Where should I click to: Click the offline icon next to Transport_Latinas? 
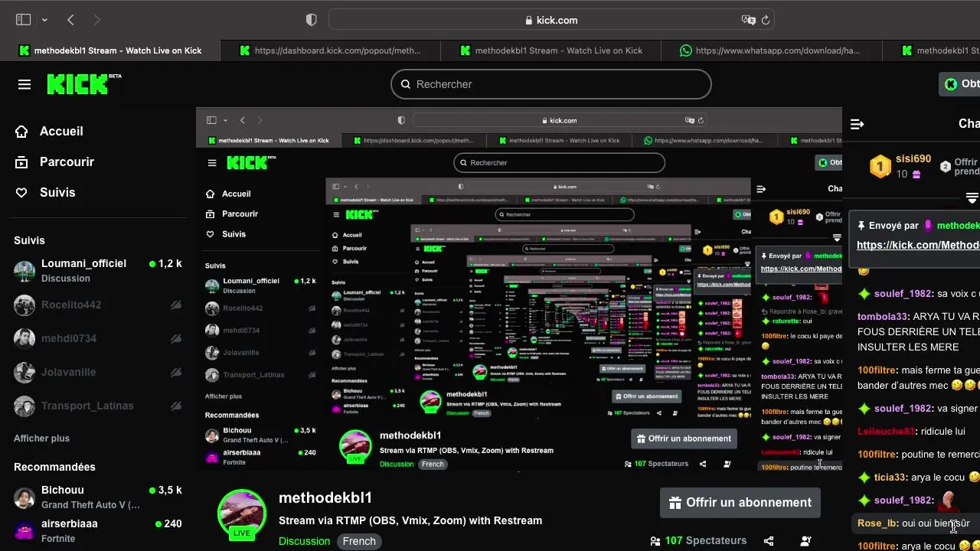[175, 406]
